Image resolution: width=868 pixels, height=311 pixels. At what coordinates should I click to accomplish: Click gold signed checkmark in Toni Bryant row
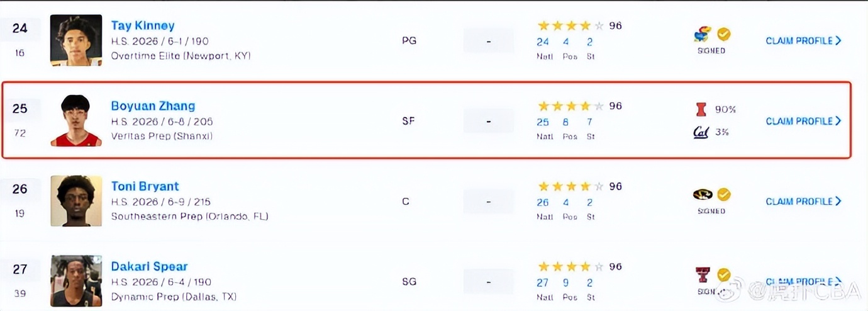(x=724, y=195)
